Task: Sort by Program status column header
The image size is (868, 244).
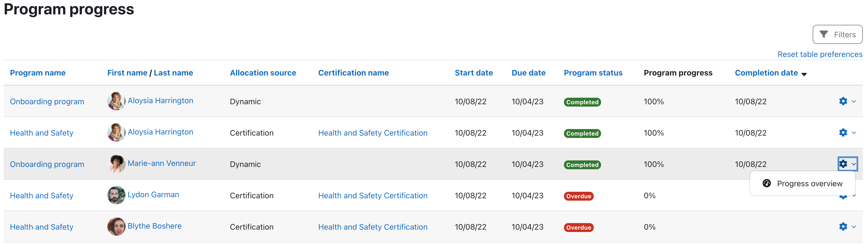Action: [x=593, y=73]
